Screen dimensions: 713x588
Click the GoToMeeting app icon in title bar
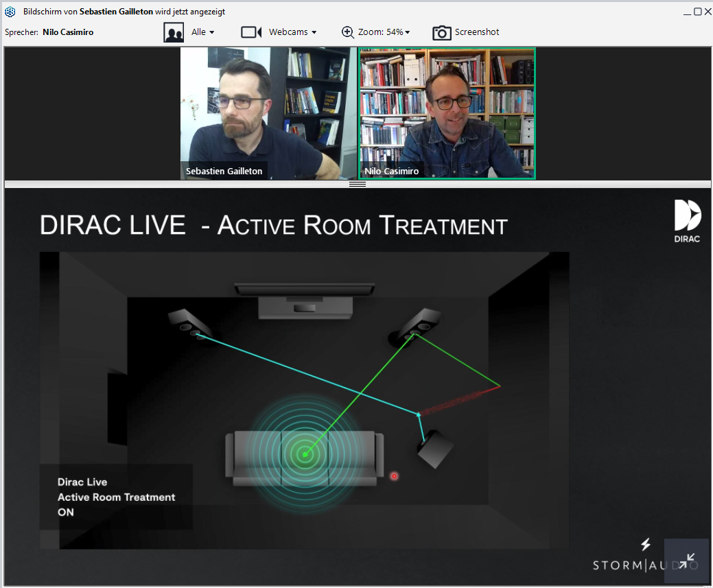point(10,12)
